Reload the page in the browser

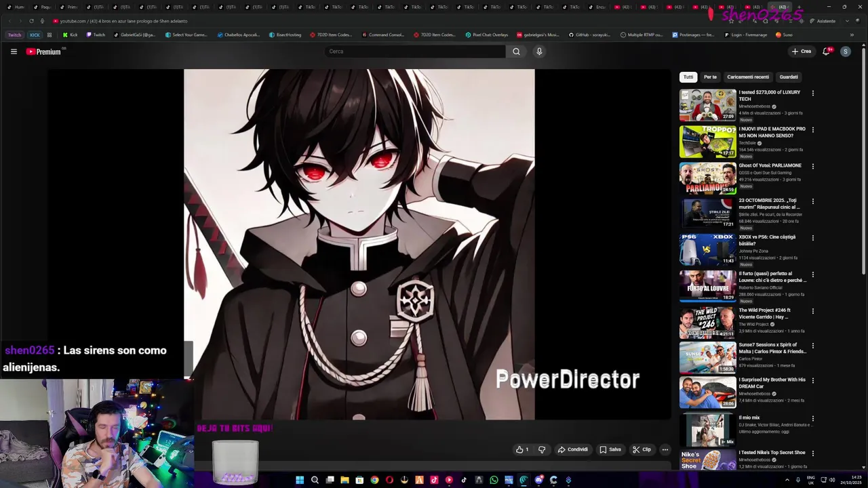click(31, 21)
